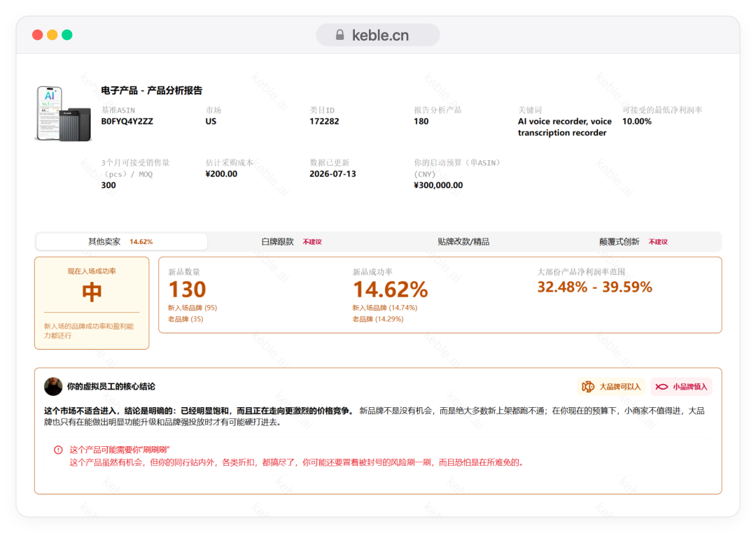The height and width of the screenshot is (533, 756).
Task: Click the red warning circle icon
Action: tap(58, 450)
